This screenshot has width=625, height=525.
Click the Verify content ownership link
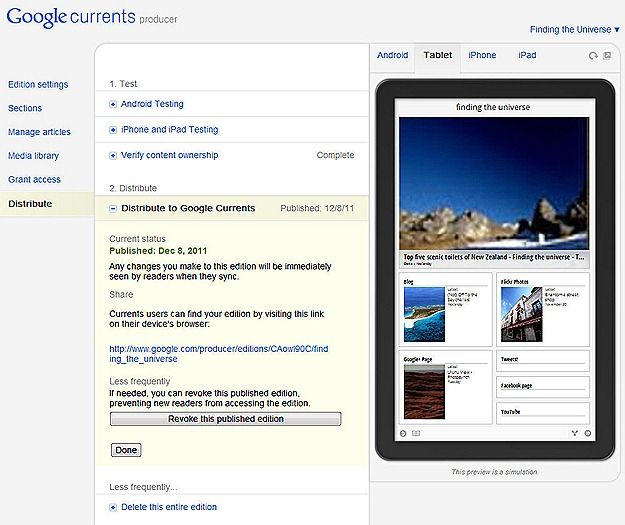[170, 155]
